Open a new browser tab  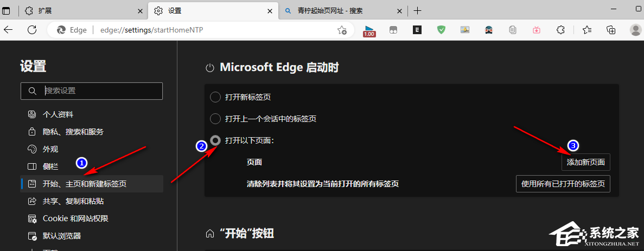pos(417,11)
